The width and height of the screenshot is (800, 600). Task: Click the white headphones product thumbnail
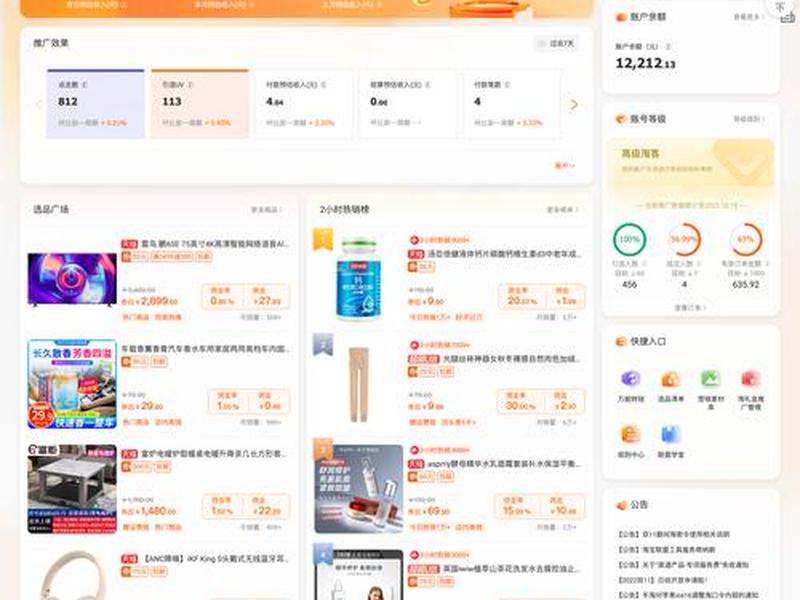[72, 575]
